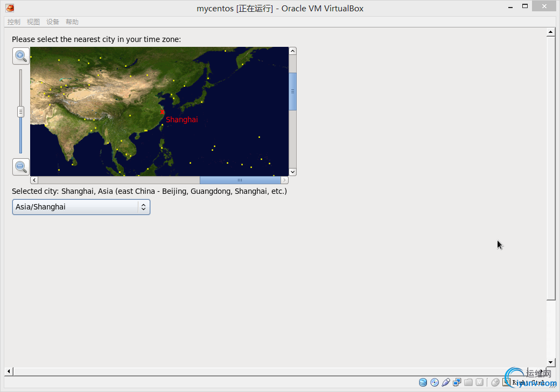Maximize the VirtualBox window

click(525, 6)
